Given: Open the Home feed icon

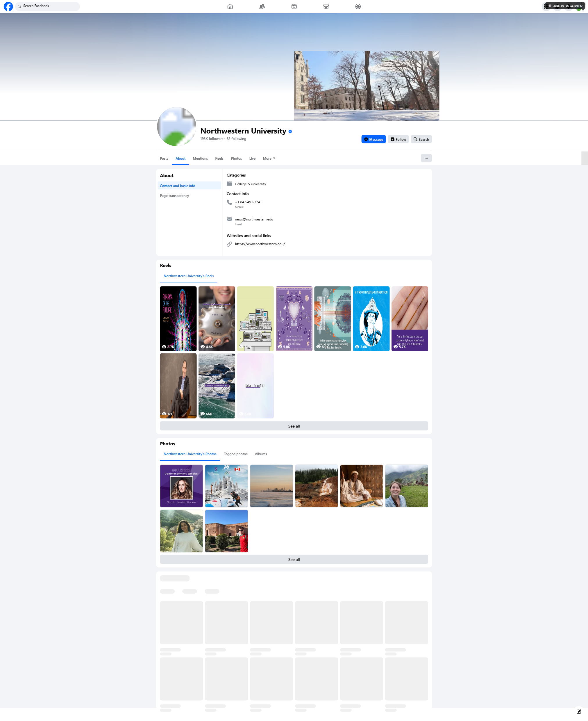Looking at the screenshot, I should pyautogui.click(x=230, y=6).
